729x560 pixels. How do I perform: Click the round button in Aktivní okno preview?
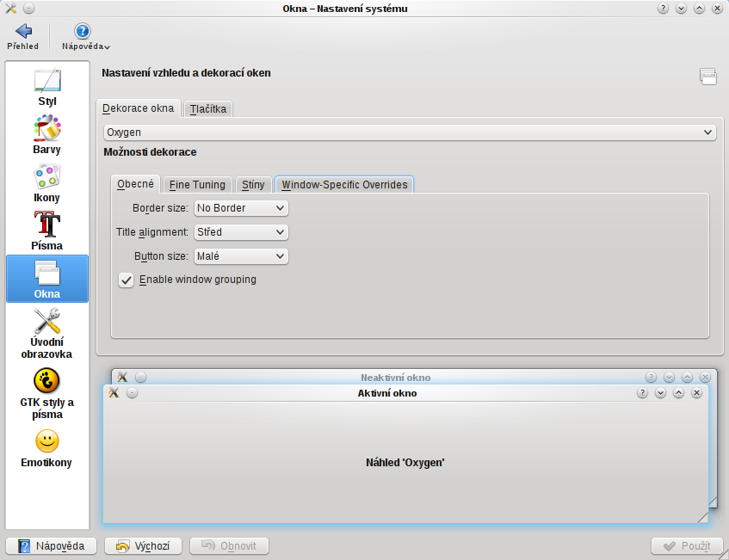point(132,393)
